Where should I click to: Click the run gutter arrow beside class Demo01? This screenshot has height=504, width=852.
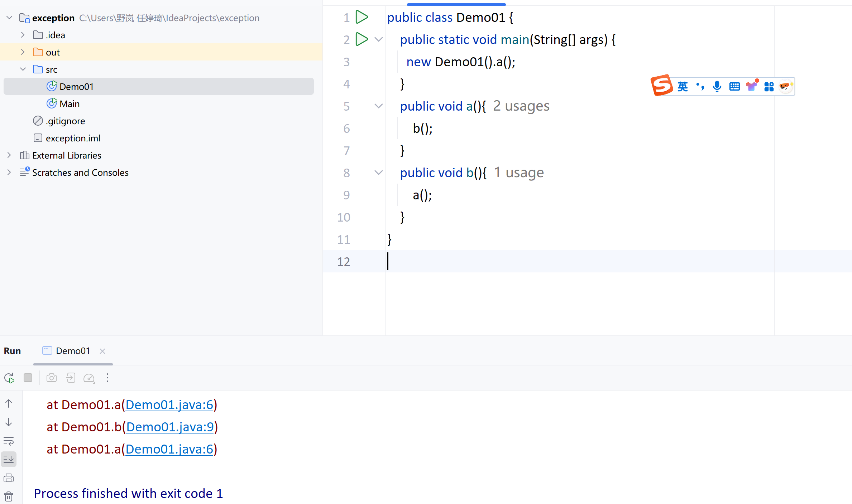(x=362, y=17)
